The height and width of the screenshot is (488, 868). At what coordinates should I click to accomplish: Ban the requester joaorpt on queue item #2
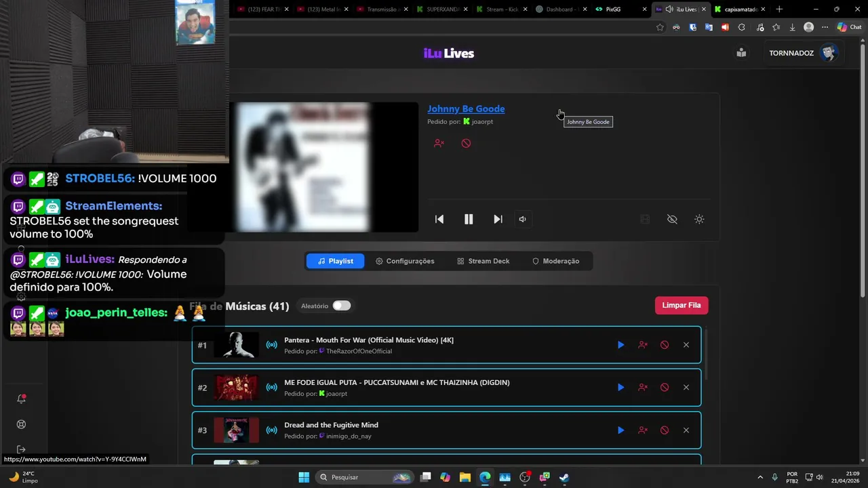(x=643, y=388)
